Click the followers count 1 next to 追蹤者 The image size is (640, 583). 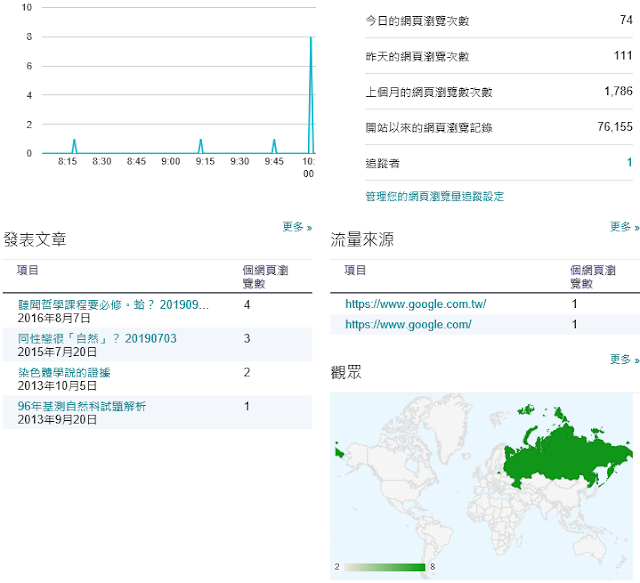click(629, 162)
